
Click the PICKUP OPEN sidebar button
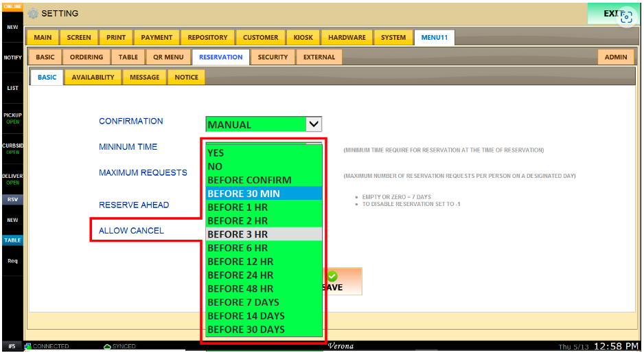pyautogui.click(x=12, y=118)
